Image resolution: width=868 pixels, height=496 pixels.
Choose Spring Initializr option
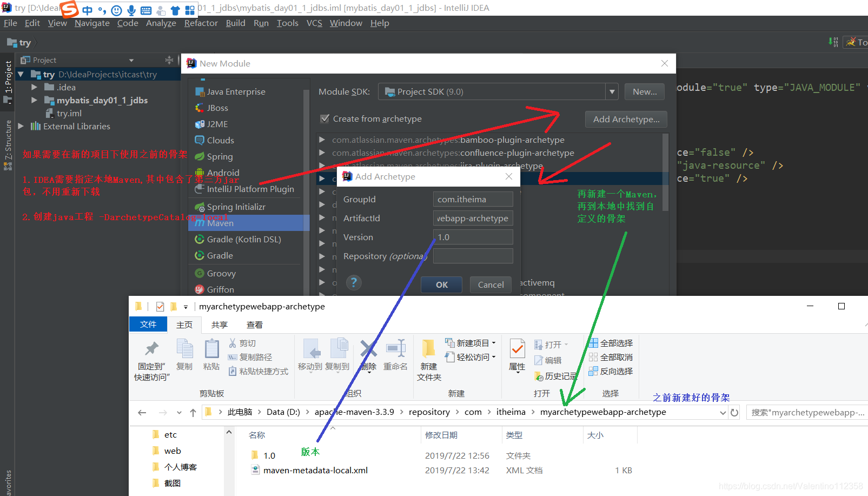230,207
